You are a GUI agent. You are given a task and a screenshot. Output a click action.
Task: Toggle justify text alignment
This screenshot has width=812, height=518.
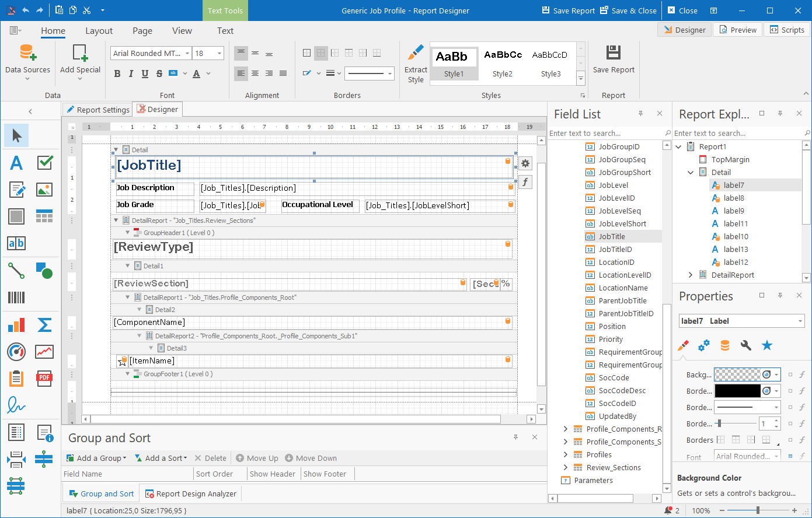click(283, 73)
